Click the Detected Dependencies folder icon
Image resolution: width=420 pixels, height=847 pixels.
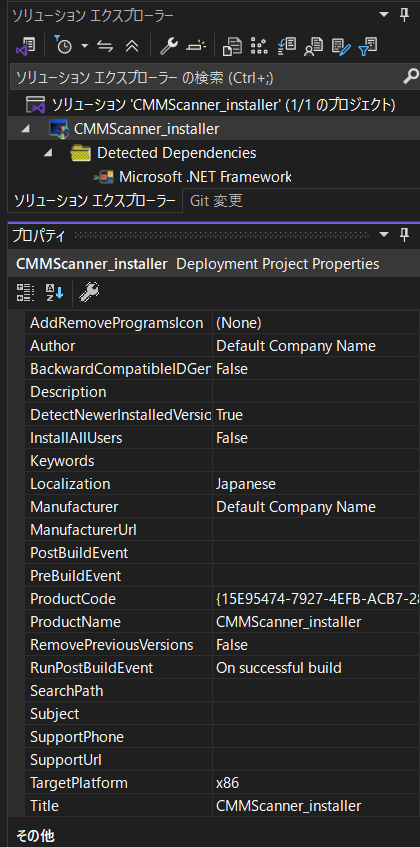[x=81, y=153]
